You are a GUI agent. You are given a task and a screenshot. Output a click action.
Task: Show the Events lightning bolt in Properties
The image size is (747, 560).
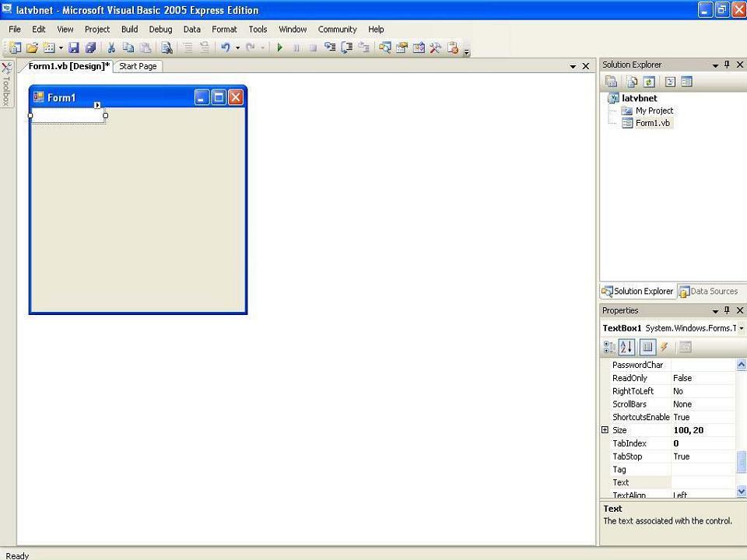click(664, 347)
